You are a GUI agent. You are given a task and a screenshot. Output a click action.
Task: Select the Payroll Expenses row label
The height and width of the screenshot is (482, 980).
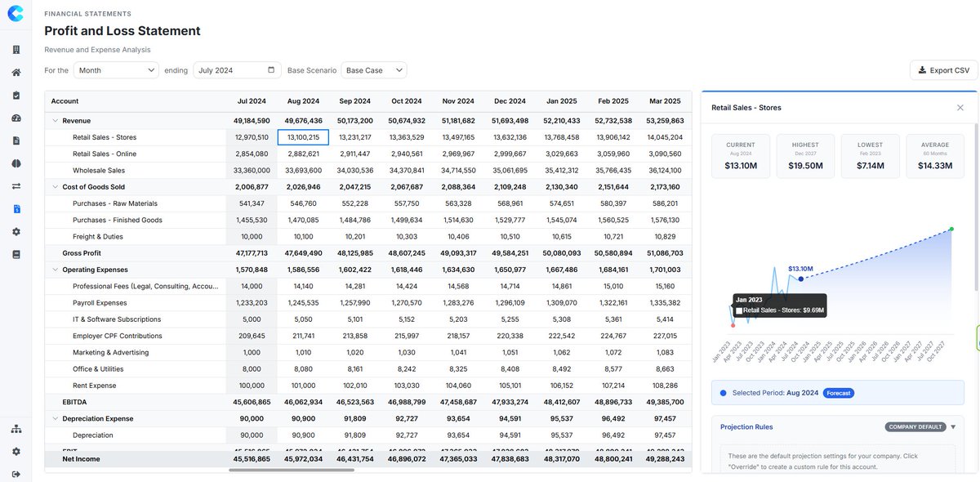[x=100, y=302]
